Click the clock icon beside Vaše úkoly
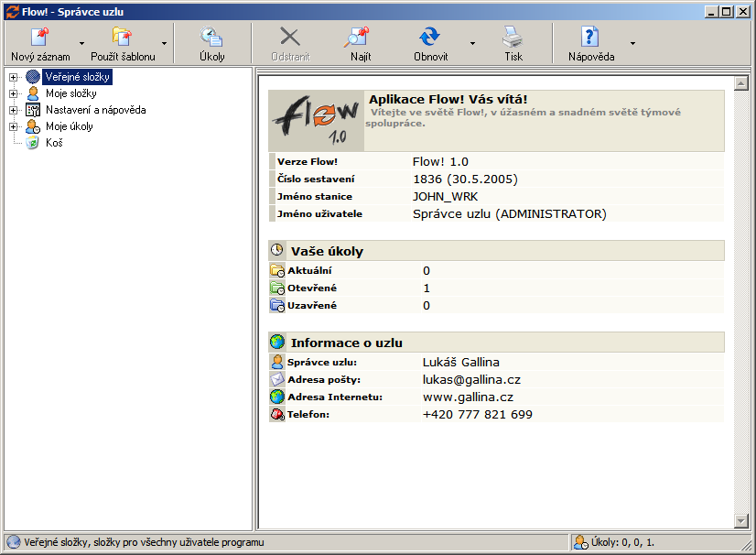 pyautogui.click(x=276, y=250)
